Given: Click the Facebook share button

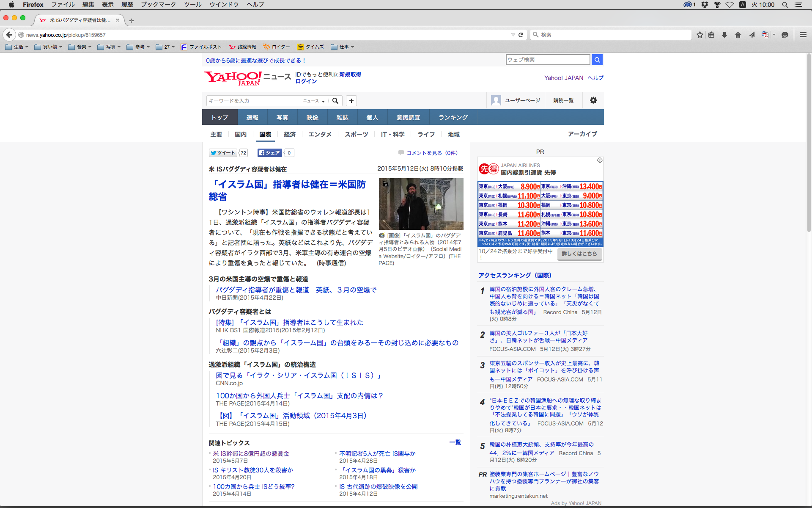Looking at the screenshot, I should coord(270,153).
